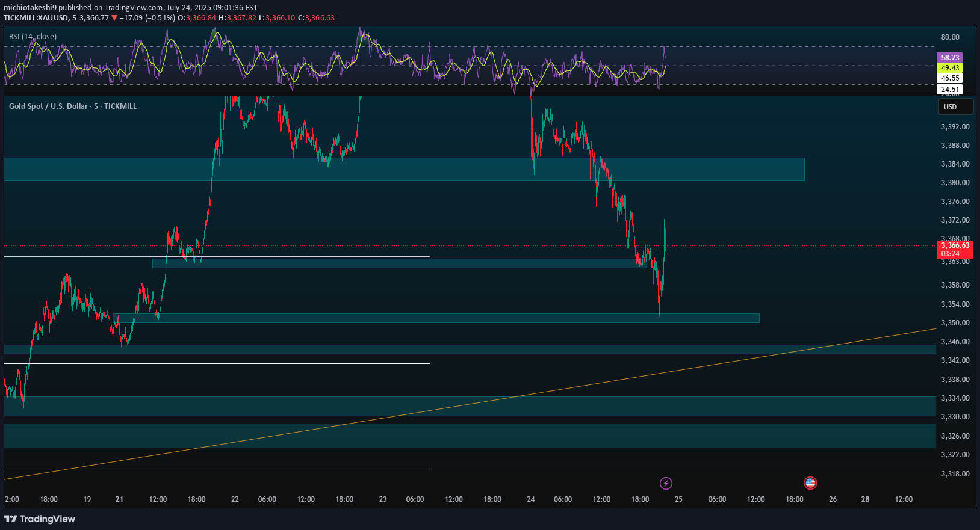This screenshot has height=530, width=980.
Task: Click the RSI level label 24.51
Action: tap(950, 90)
